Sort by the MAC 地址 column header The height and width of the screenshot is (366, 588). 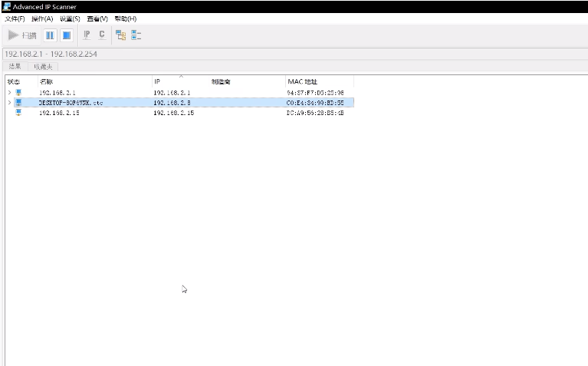302,81
